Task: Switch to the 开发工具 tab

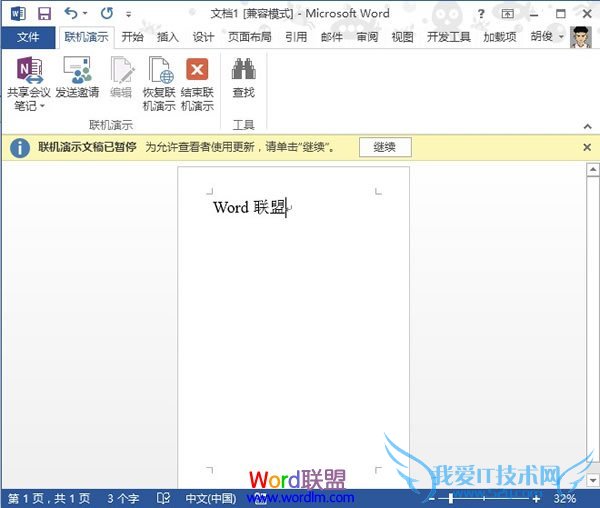Action: point(448,37)
